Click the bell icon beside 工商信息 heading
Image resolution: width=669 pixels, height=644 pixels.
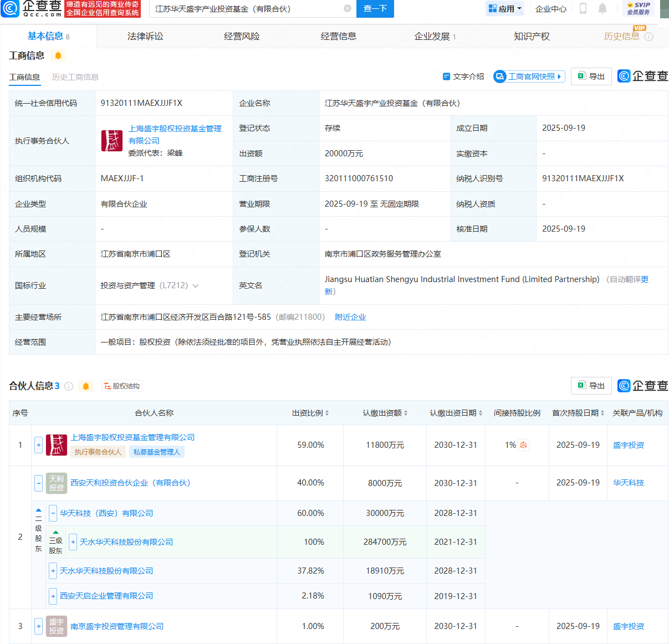[x=58, y=55]
